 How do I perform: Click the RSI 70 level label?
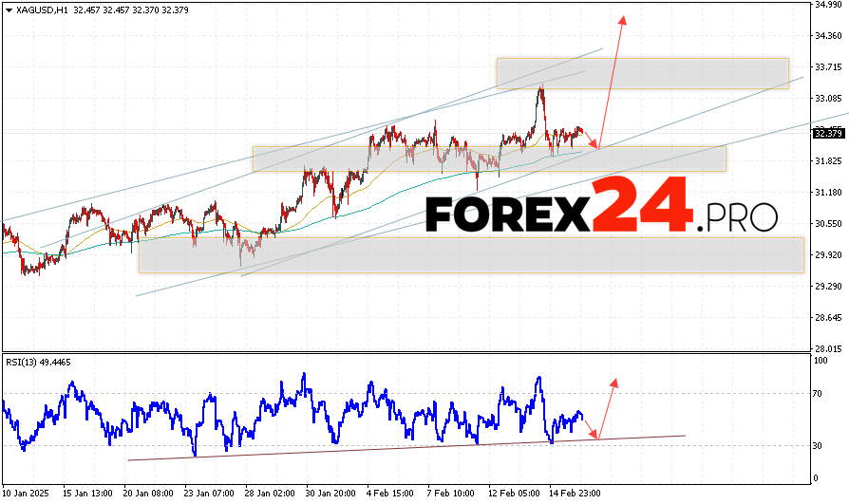point(819,393)
